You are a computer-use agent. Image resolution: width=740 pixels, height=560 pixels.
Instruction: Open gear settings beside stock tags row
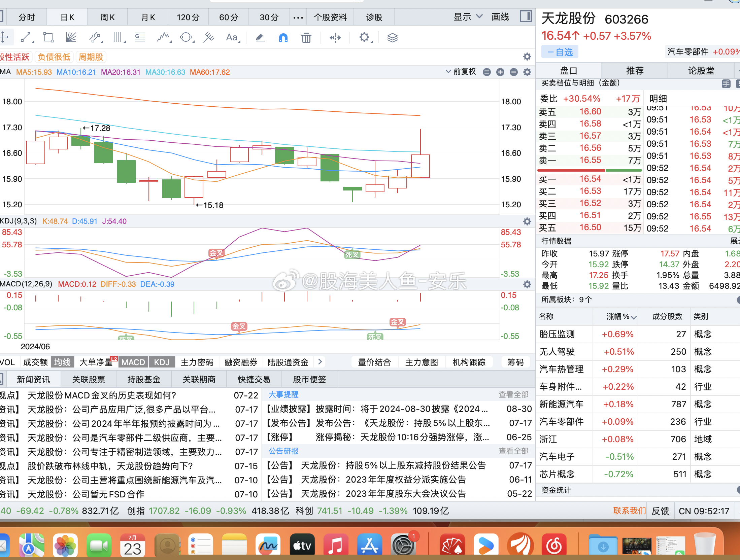(x=527, y=57)
